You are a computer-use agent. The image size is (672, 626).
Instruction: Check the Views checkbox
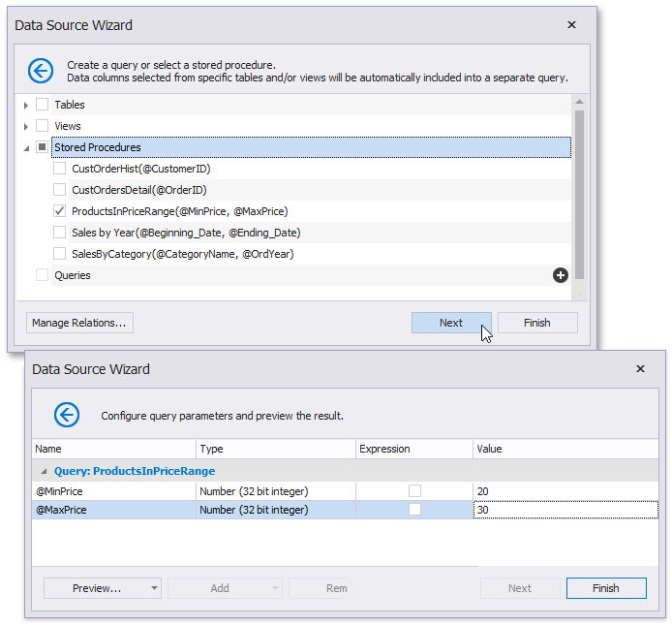pos(42,126)
